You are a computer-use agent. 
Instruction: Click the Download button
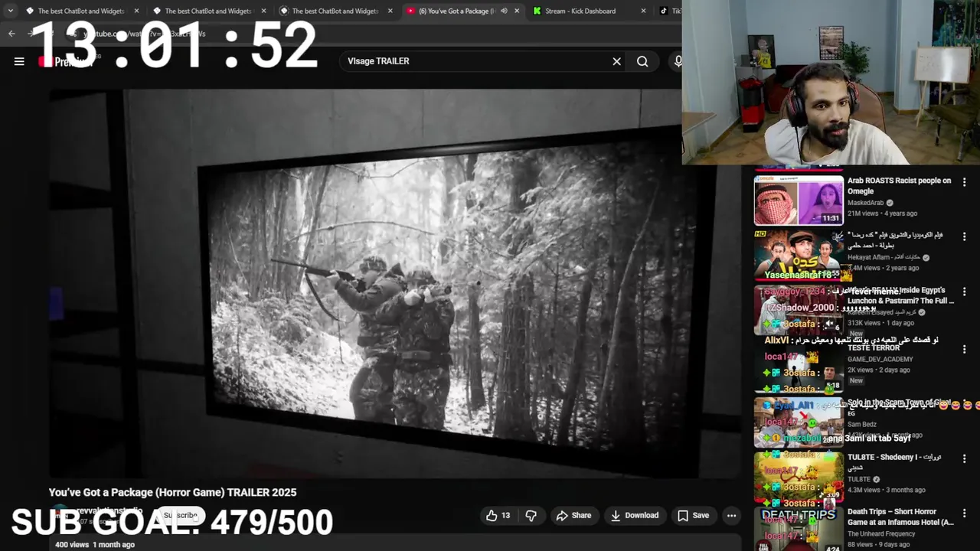[x=634, y=516]
